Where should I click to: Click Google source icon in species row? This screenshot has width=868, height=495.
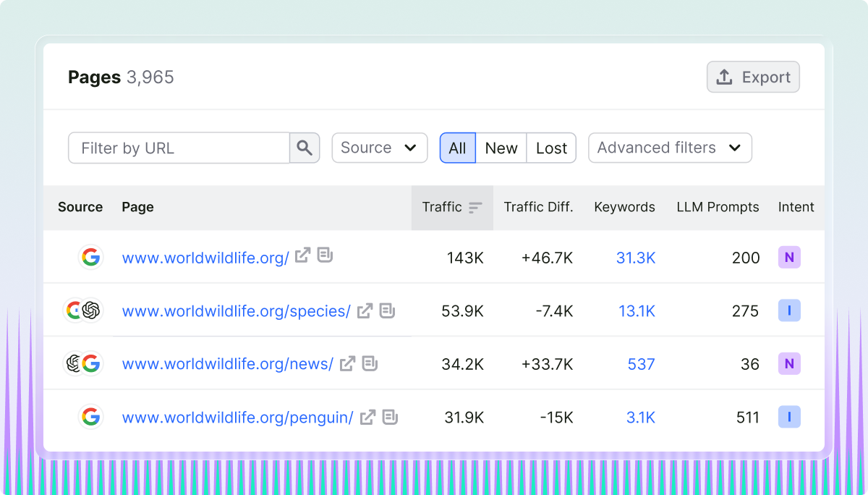tap(72, 310)
